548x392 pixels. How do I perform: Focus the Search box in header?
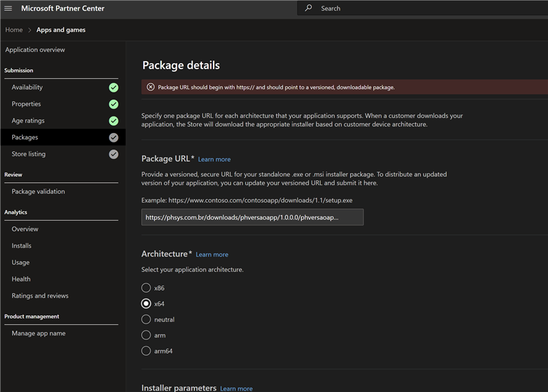coord(423,8)
